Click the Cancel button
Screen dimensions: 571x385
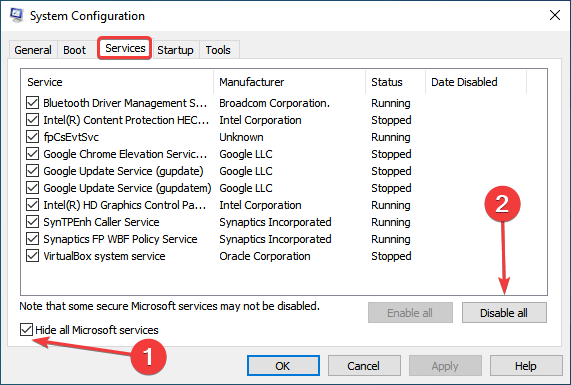pyautogui.click(x=364, y=366)
